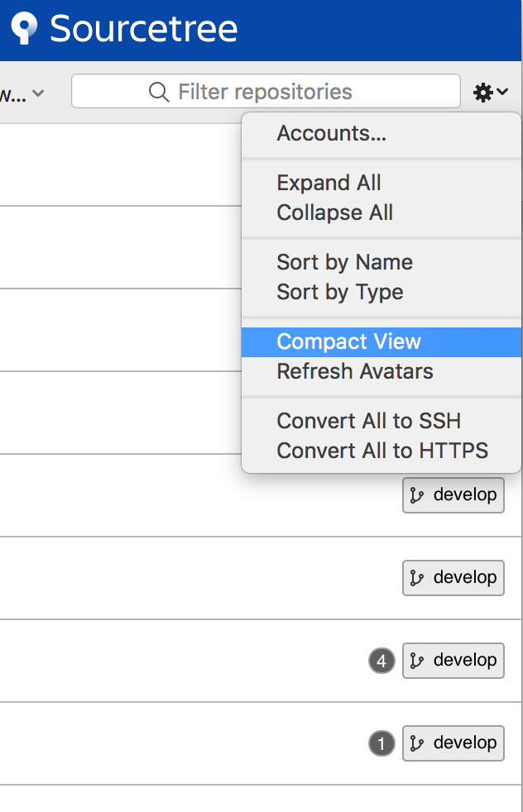The width and height of the screenshot is (523, 812).
Task: Choose Convert All to HTTPS
Action: (x=382, y=451)
